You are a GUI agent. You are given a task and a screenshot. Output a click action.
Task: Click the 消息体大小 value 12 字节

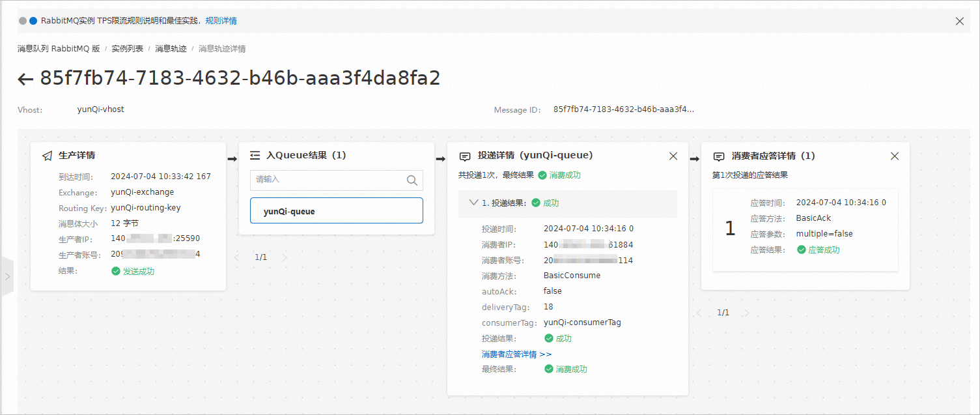point(125,223)
